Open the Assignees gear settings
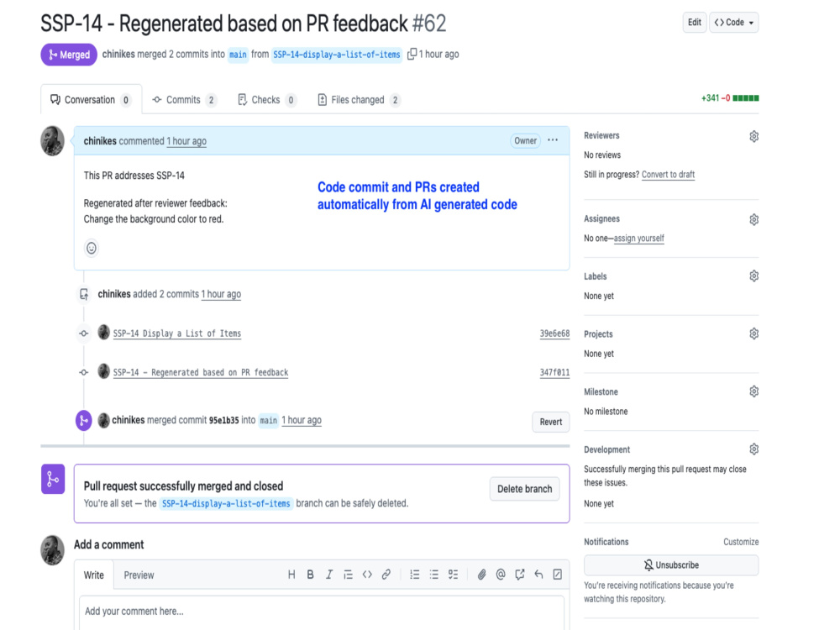This screenshot has height=630, width=840. (753, 219)
